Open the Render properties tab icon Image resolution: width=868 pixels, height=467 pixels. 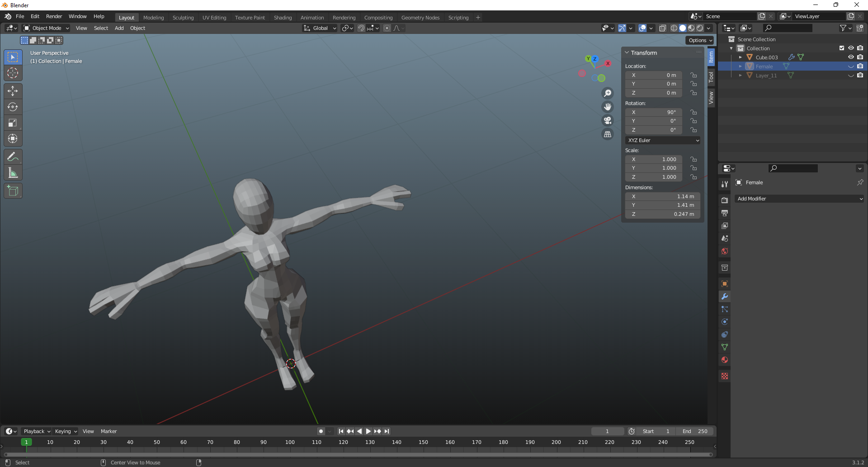(x=725, y=200)
